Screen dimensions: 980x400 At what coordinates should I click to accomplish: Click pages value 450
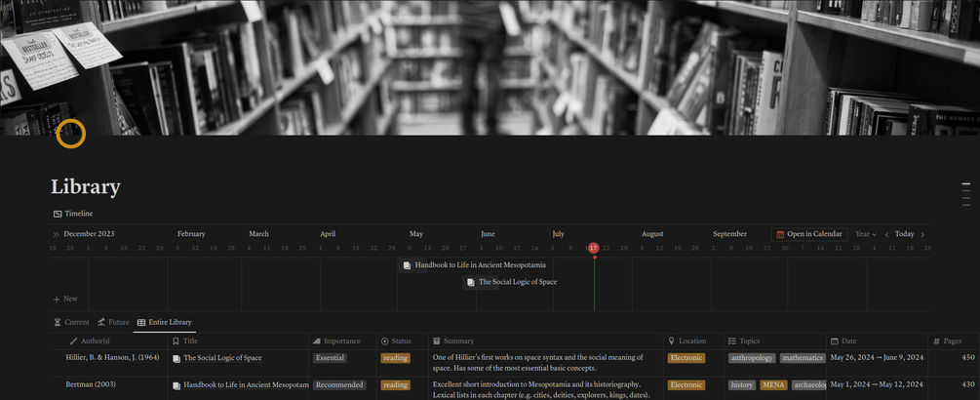click(968, 358)
